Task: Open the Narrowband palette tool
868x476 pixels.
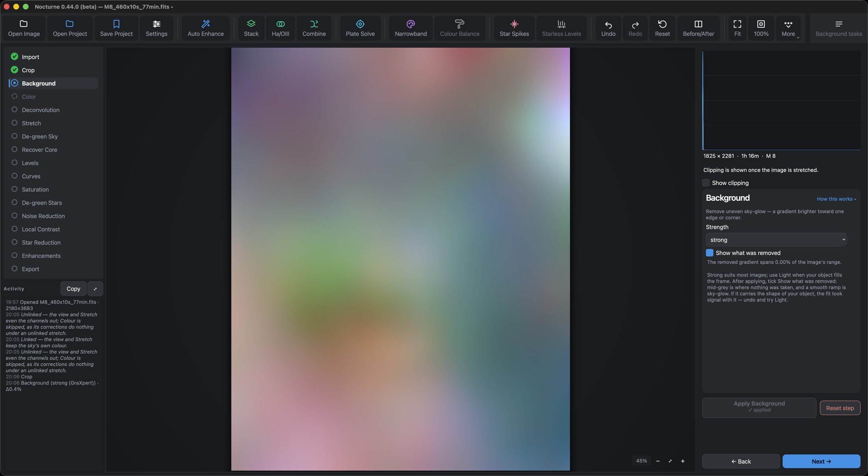Action: (411, 28)
